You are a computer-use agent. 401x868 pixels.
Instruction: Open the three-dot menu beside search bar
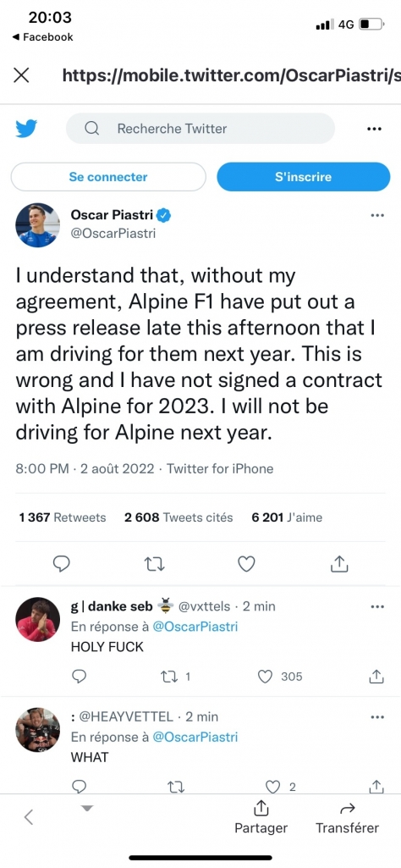coord(375,129)
